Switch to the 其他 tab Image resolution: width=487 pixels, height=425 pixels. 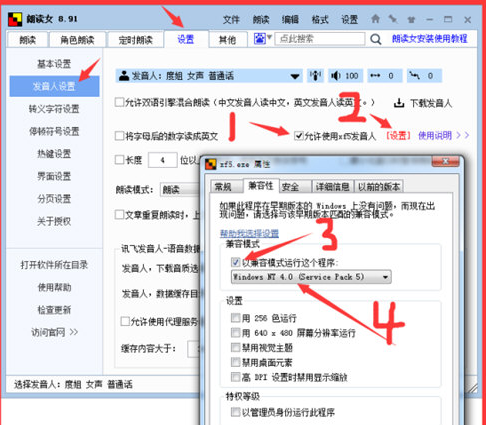[x=227, y=40]
